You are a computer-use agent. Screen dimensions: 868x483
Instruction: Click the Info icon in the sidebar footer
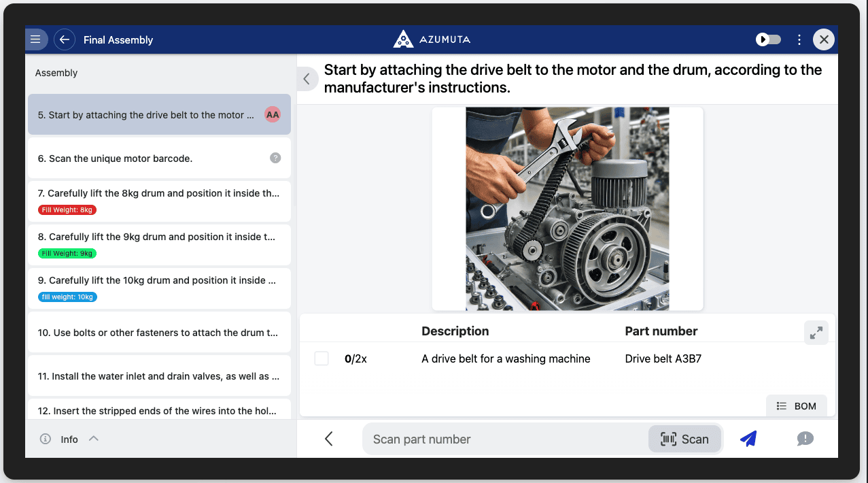pyautogui.click(x=45, y=439)
